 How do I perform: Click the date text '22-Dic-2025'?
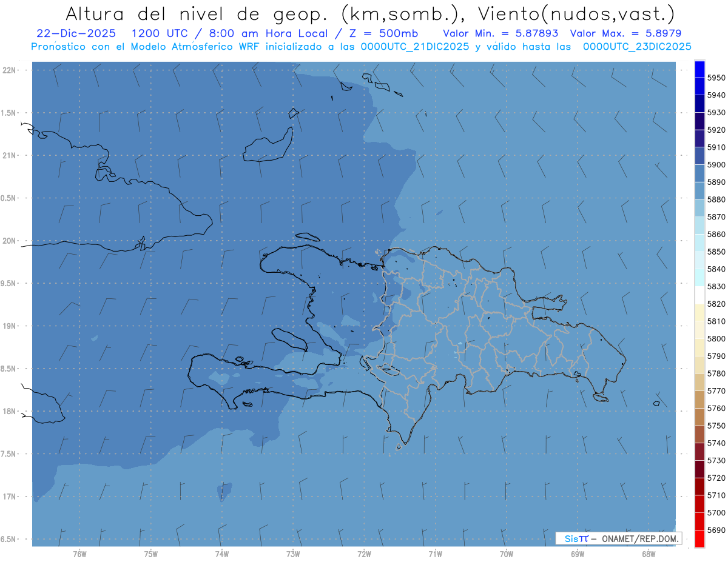[x=77, y=33]
